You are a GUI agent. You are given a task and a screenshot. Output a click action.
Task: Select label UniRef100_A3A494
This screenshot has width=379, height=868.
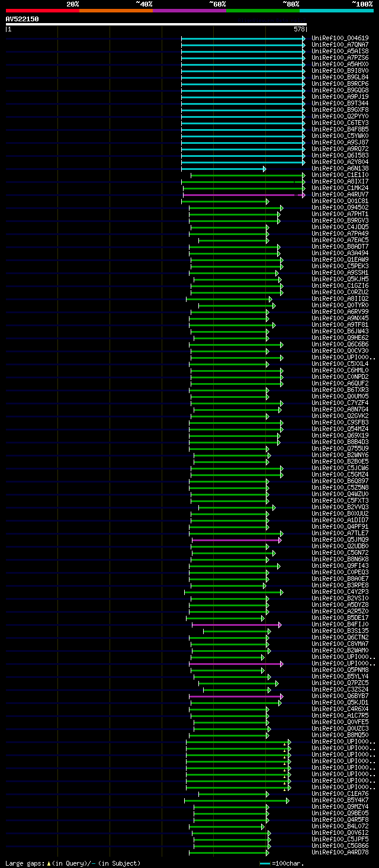[x=340, y=253]
